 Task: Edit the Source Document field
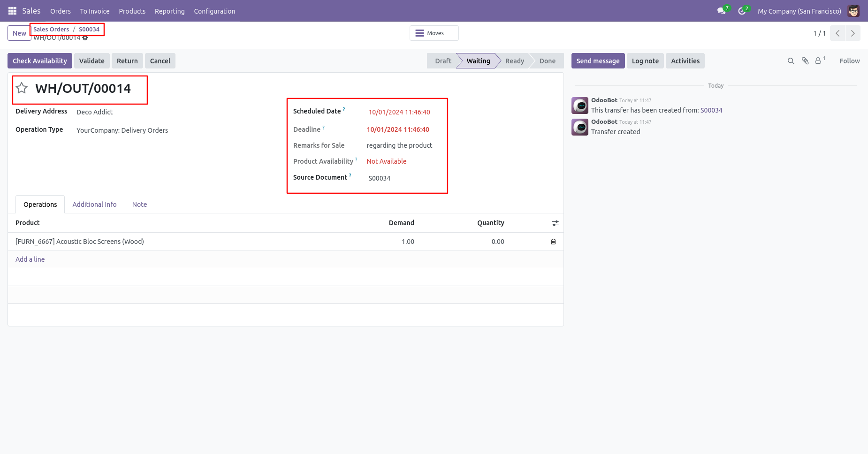[380, 178]
